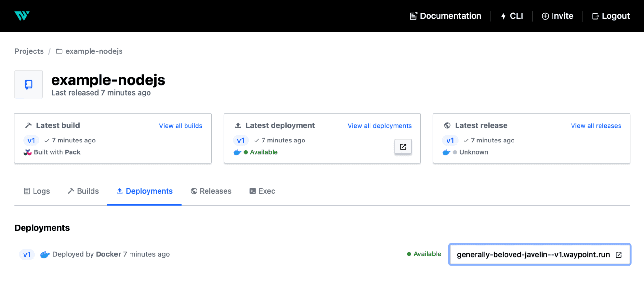Click the Docker whale icon in deployment row

click(45, 254)
